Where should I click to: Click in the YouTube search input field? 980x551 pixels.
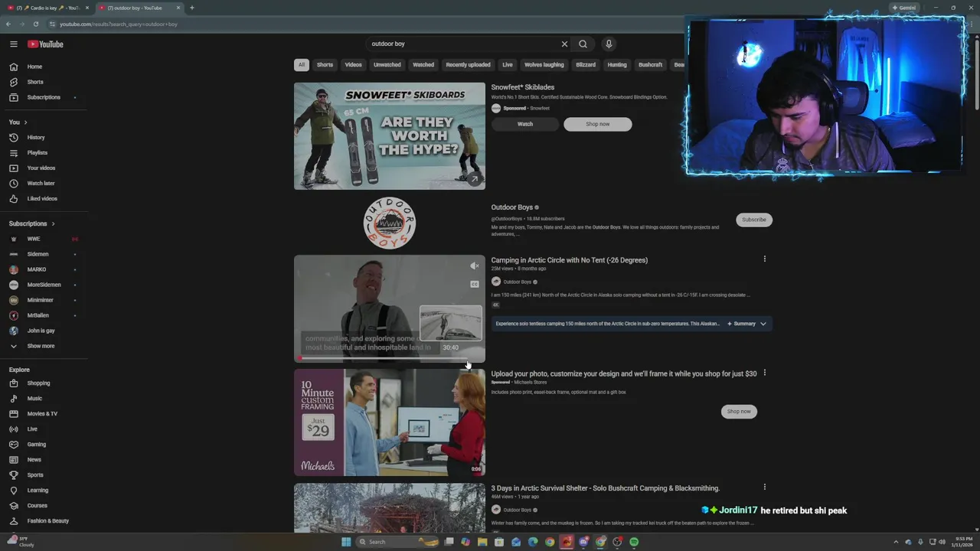(463, 44)
